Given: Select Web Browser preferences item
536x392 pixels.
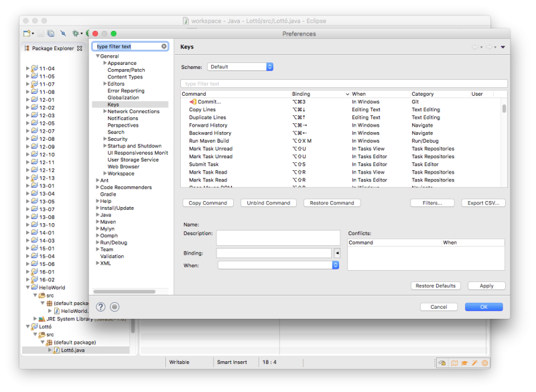Looking at the screenshot, I should [x=123, y=167].
